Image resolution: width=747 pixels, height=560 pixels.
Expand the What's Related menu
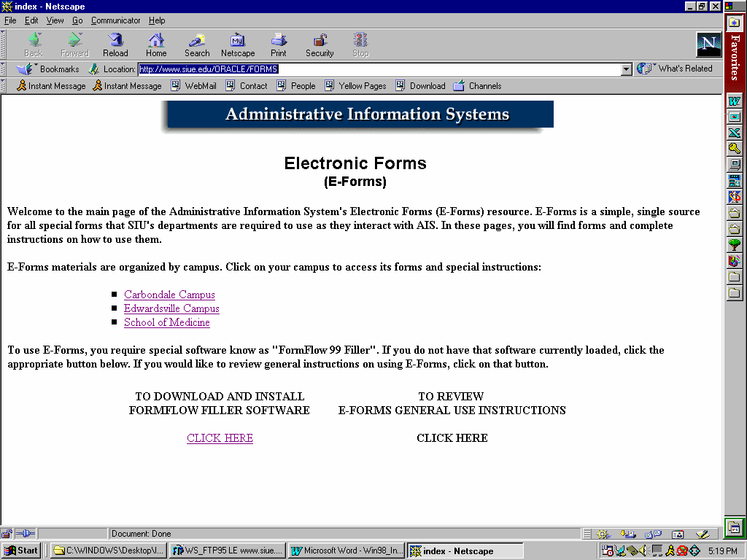676,69
